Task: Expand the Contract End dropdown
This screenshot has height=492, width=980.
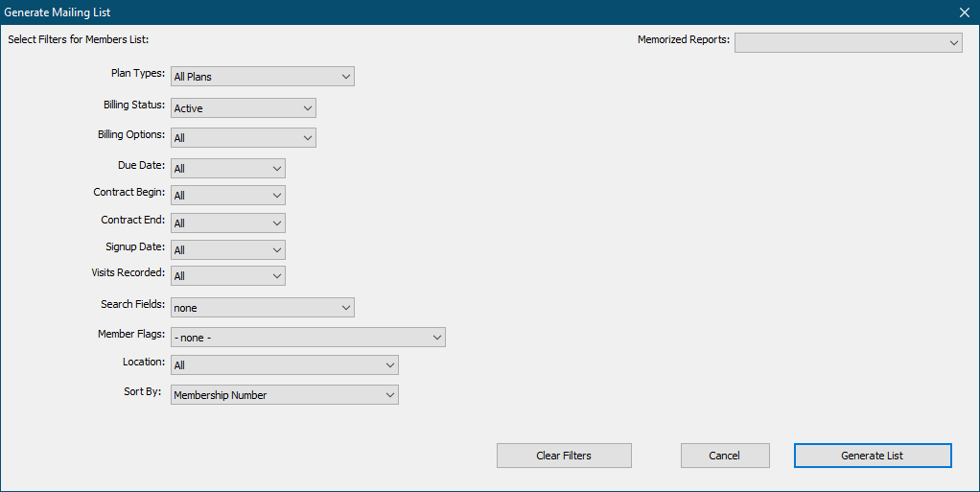Action: pyautogui.click(x=227, y=223)
